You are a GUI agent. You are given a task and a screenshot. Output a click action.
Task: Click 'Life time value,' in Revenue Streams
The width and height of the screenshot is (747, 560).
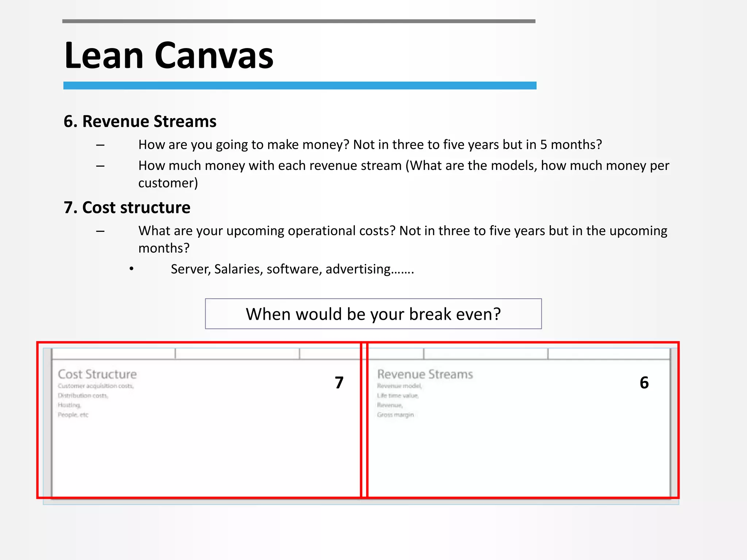(x=398, y=396)
